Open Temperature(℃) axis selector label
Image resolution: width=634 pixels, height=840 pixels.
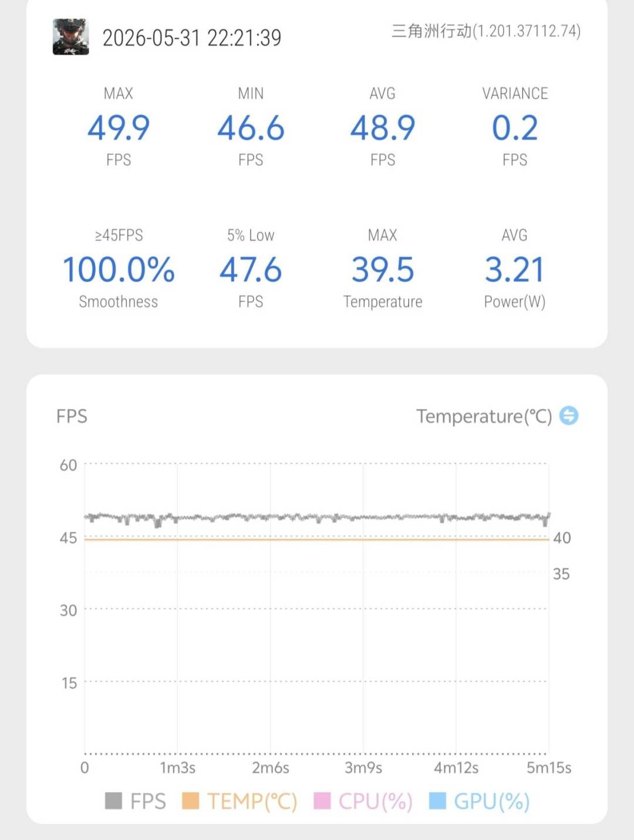(484, 416)
